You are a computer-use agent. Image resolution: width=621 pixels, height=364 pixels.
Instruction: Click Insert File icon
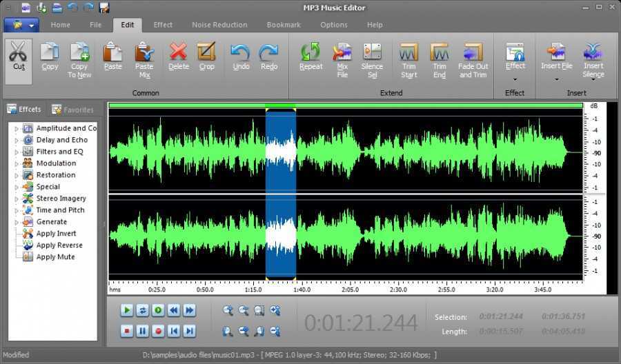(x=556, y=52)
